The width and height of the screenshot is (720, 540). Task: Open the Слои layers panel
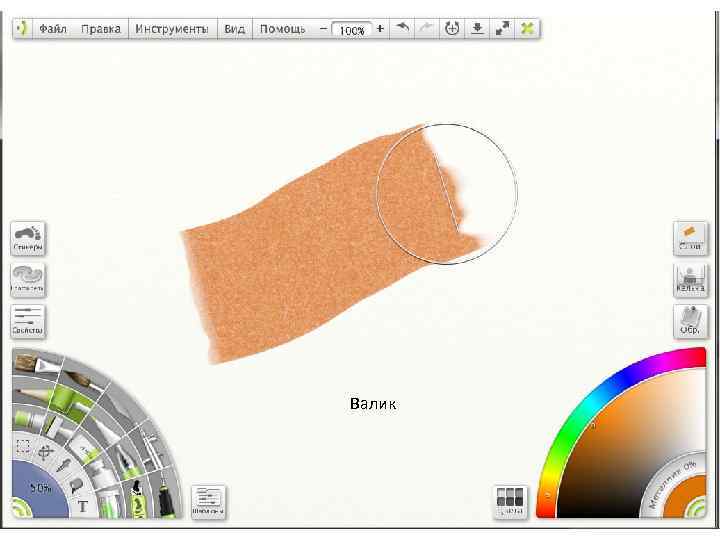point(691,238)
